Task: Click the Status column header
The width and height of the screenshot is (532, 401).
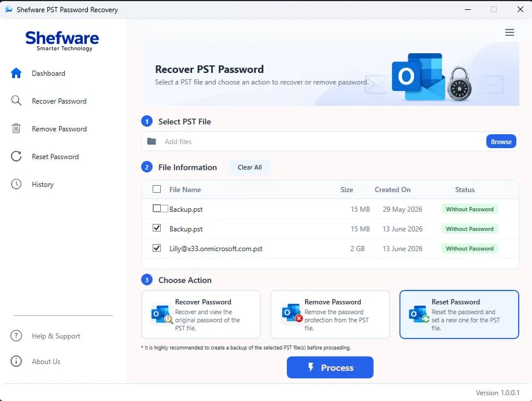Action: (x=464, y=189)
